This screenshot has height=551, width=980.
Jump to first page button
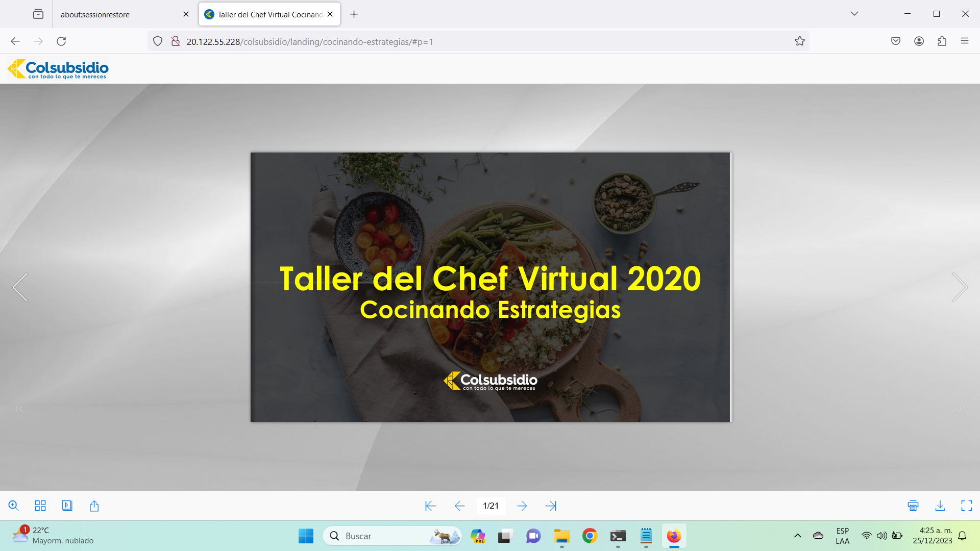[430, 506]
